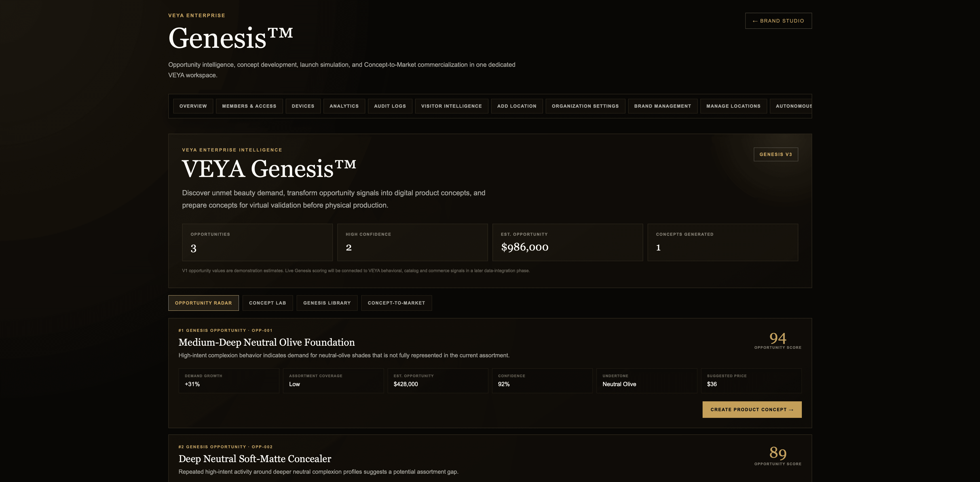Image resolution: width=980 pixels, height=482 pixels.
Task: Open the Concept-to-Market tab
Action: pos(396,303)
